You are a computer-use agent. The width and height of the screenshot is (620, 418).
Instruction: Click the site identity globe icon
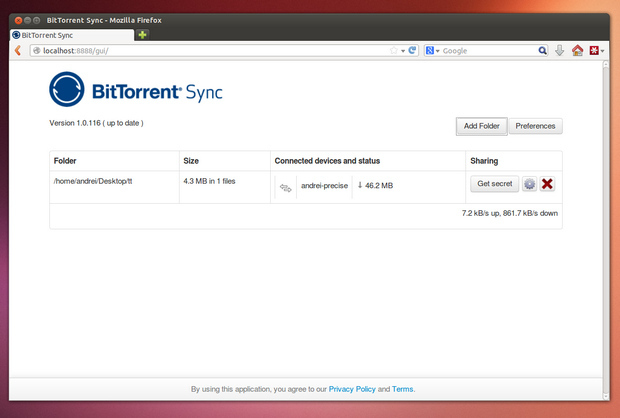[36, 51]
